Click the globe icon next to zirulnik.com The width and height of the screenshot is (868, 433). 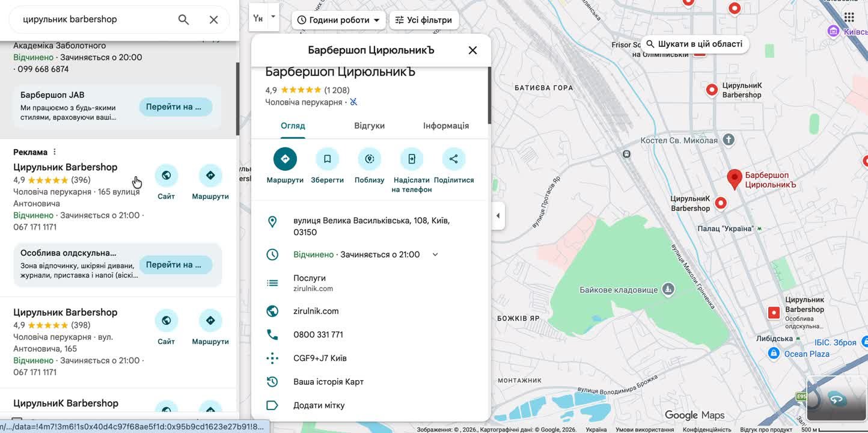pyautogui.click(x=272, y=311)
